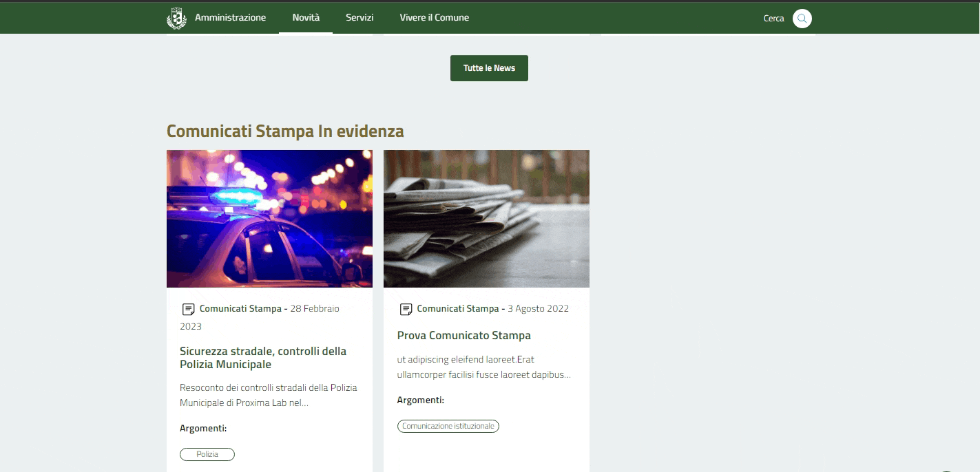Open the Prova Comunicato Stampa article
980x472 pixels.
pyautogui.click(x=463, y=336)
